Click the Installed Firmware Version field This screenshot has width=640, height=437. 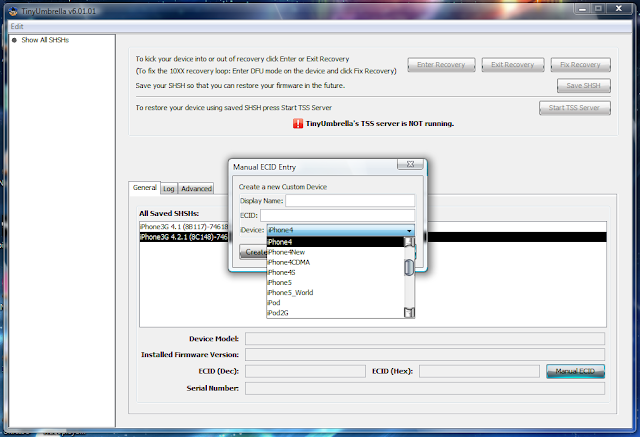point(424,355)
